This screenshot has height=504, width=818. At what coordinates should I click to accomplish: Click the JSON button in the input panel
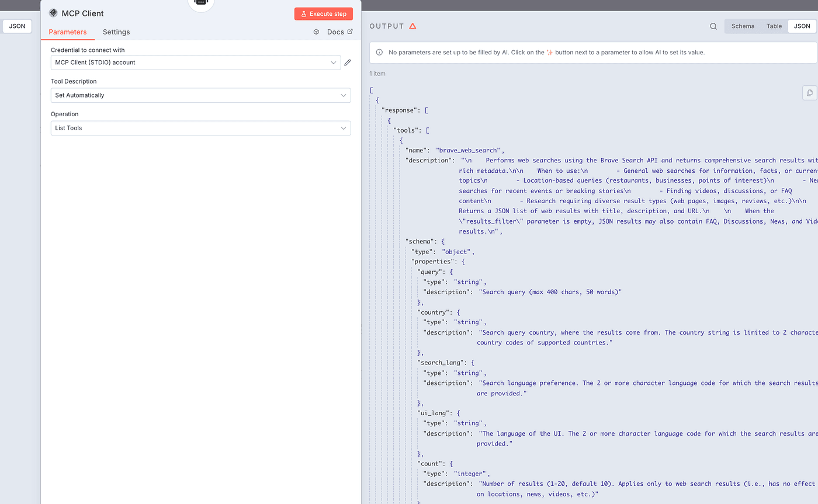pyautogui.click(x=17, y=26)
